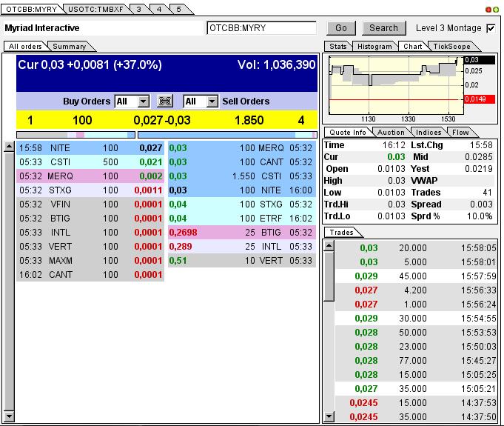Open the Chart tab
This screenshot has height=426, width=504.
coord(413,47)
